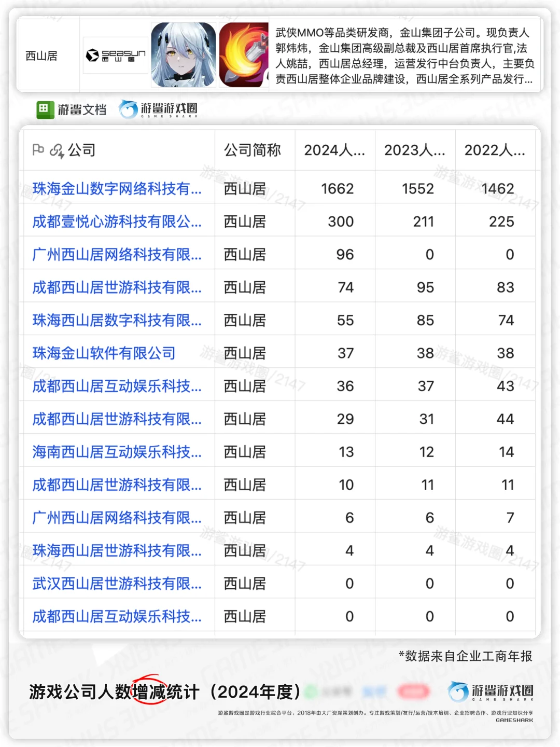Open 珠海西山居数字科技有限... company link
This screenshot has width=560, height=747.
click(x=117, y=320)
